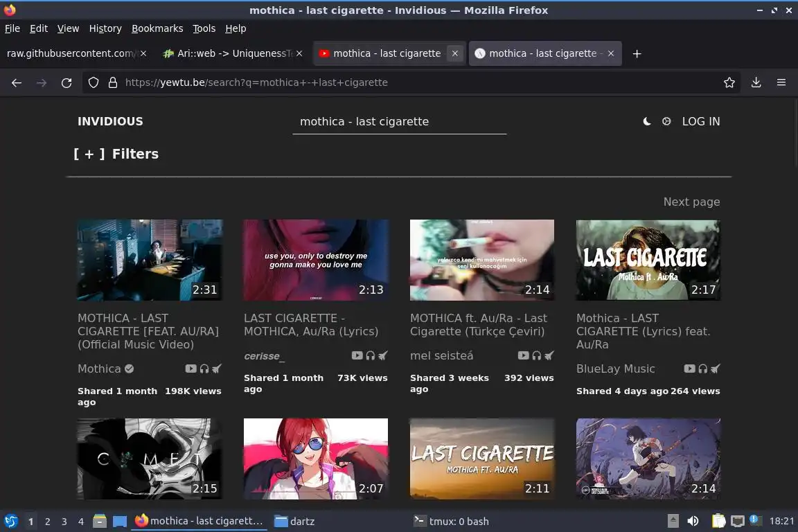Open the tracking protection shield icon
The image size is (798, 532).
[93, 82]
